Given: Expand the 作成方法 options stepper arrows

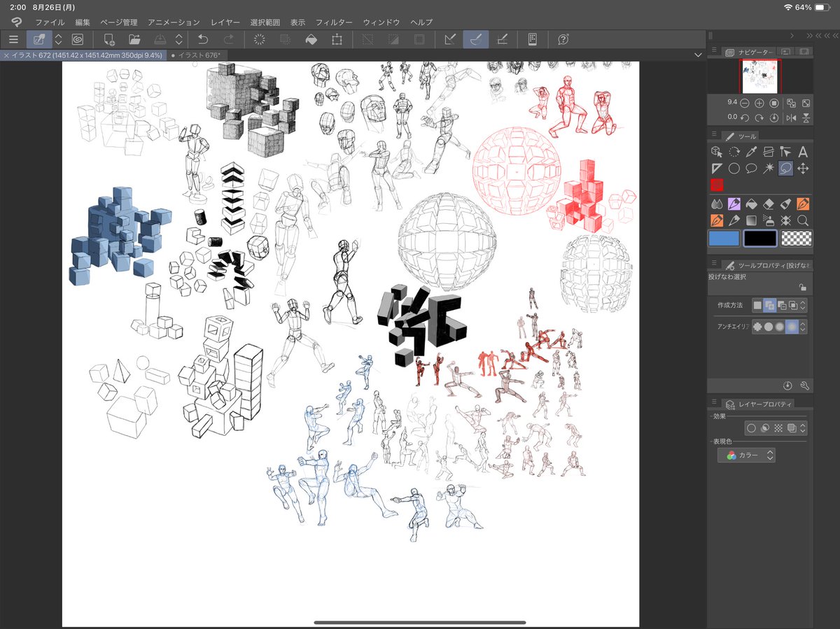Looking at the screenshot, I should pyautogui.click(x=803, y=305).
